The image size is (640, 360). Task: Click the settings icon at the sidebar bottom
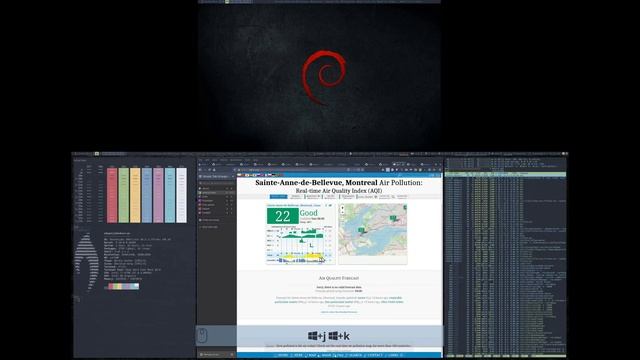[231, 355]
